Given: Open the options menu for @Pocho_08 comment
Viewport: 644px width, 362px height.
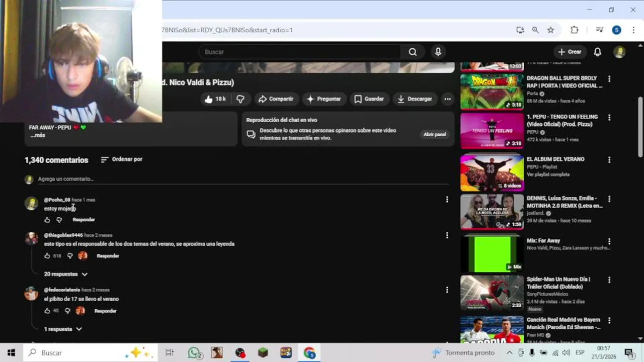Looking at the screenshot, I should [x=447, y=200].
